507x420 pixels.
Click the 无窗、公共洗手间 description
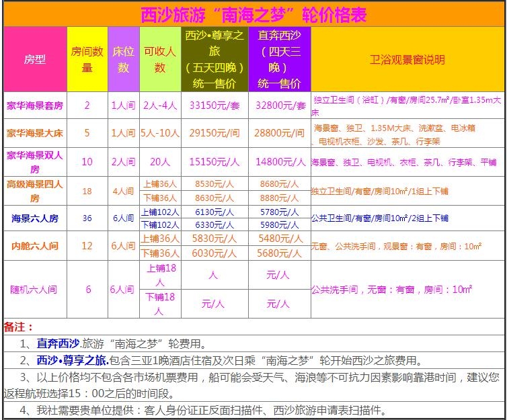click(x=397, y=246)
